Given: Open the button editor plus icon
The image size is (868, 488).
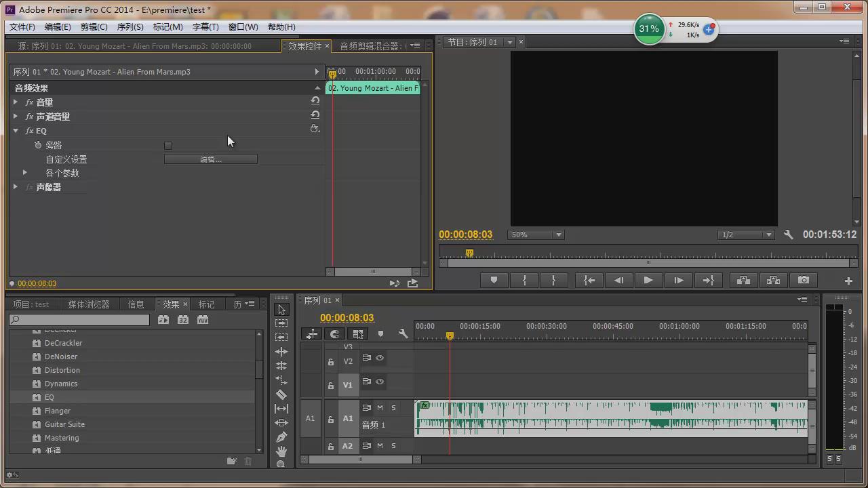Looking at the screenshot, I should (x=848, y=281).
